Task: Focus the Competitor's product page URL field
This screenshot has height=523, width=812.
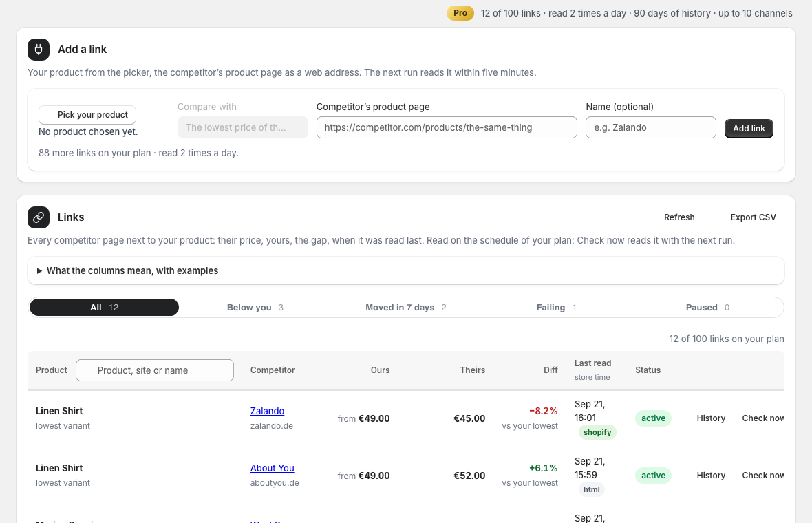Action: pyautogui.click(x=447, y=127)
